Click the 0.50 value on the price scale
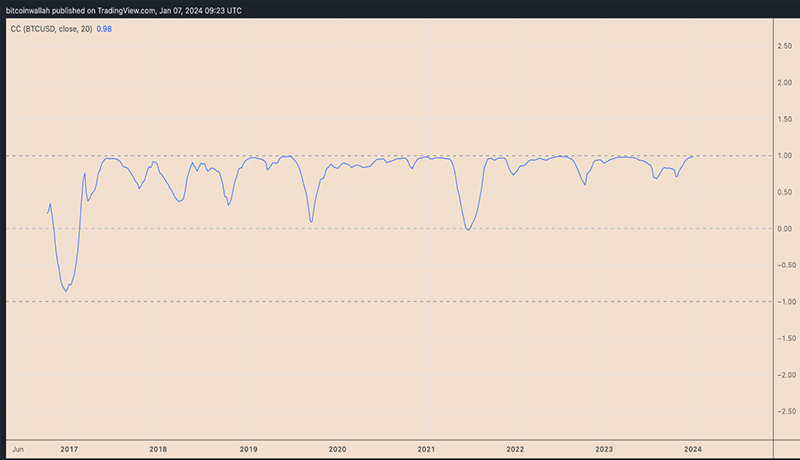Viewport: 800px width, 460px height. [785, 192]
